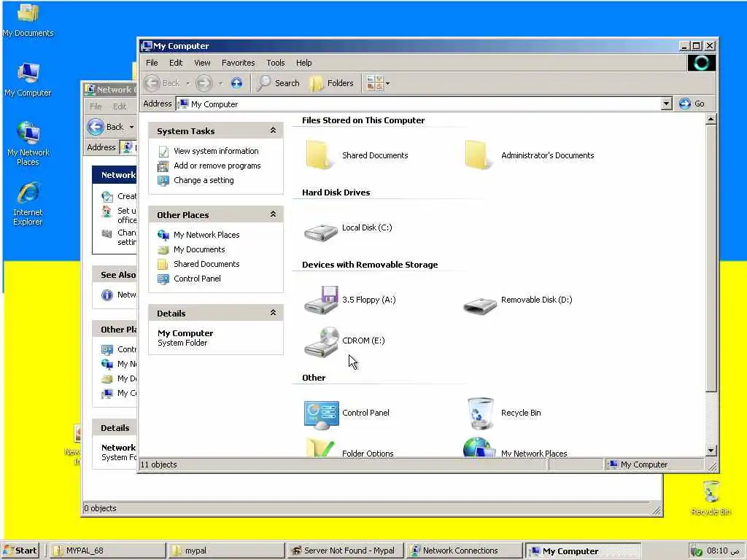Click the 11 objects status bar text
The image size is (747, 560).
[x=158, y=464]
